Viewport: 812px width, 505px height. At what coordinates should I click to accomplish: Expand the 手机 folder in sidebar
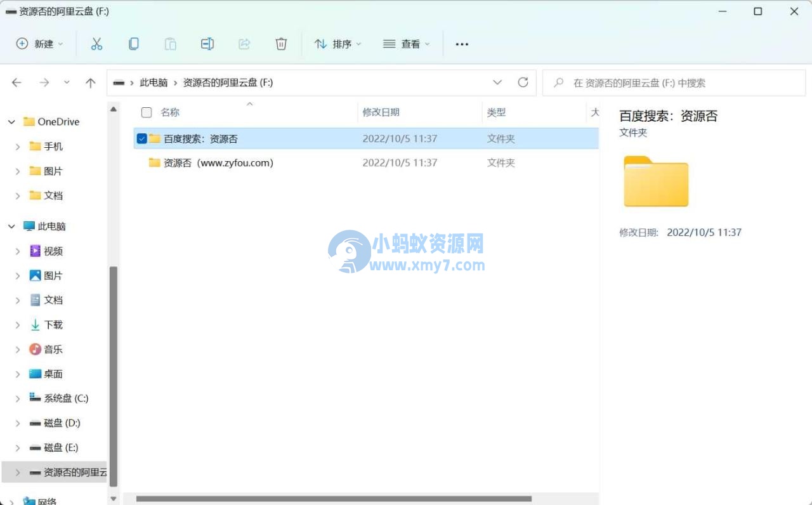pos(18,147)
